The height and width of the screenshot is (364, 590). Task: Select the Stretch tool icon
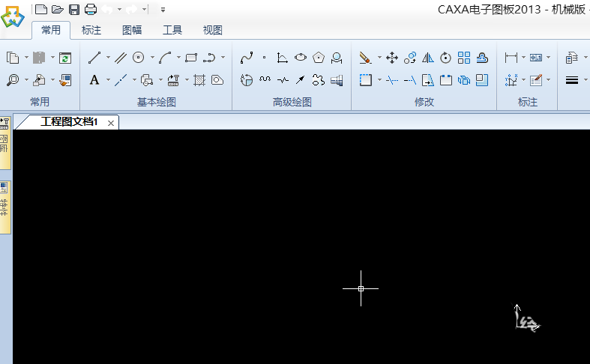coord(428,80)
